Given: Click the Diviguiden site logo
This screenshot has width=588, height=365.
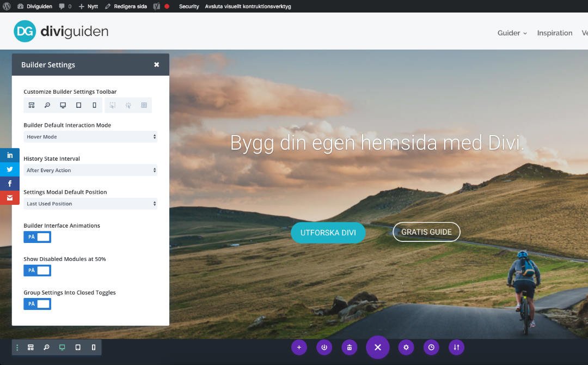Looking at the screenshot, I should pyautogui.click(x=61, y=31).
